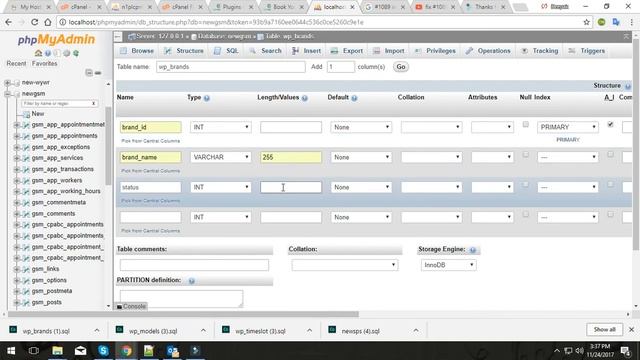640x360 pixels.
Task: Toggle Null checkbox for brand_name row
Action: (526, 155)
